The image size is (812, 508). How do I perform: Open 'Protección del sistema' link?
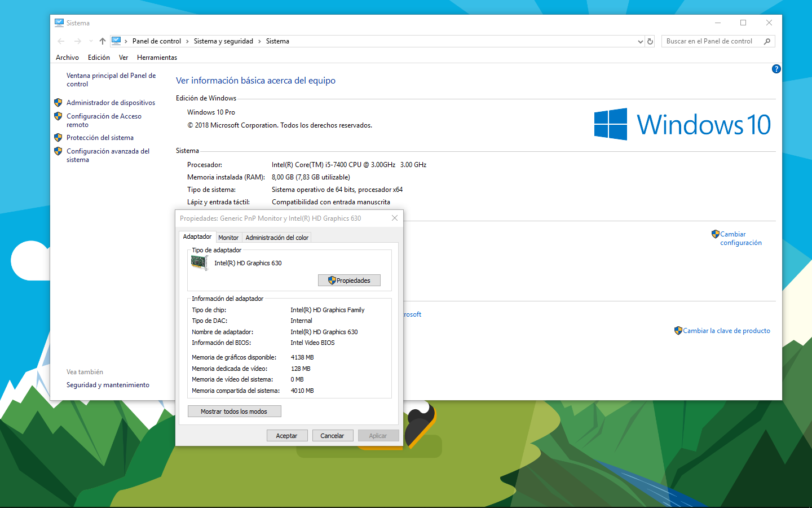click(100, 138)
